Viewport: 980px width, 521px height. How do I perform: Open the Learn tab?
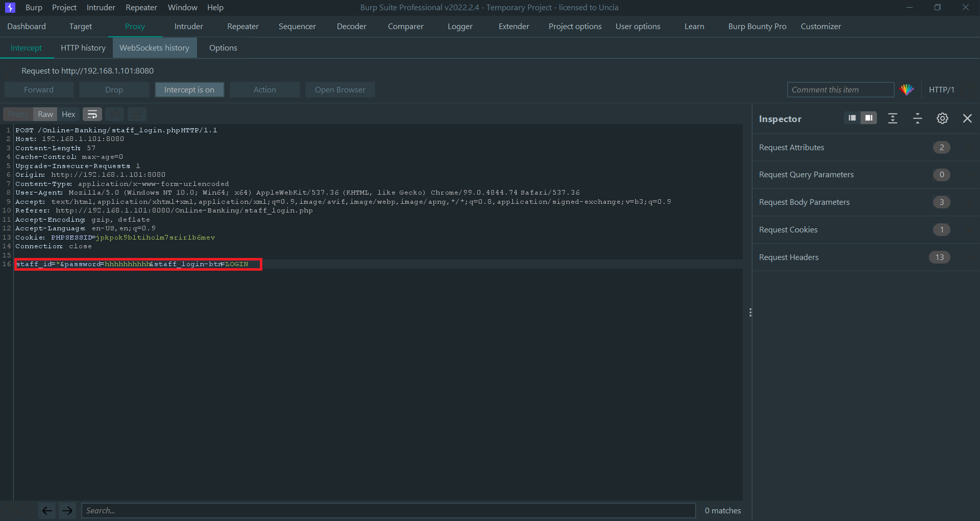[694, 27]
